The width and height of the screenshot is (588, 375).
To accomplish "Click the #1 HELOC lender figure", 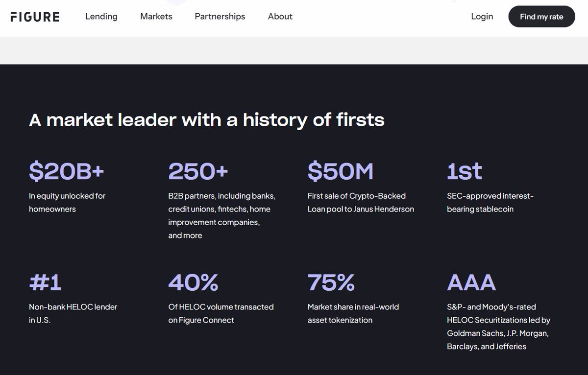I will (x=45, y=282).
